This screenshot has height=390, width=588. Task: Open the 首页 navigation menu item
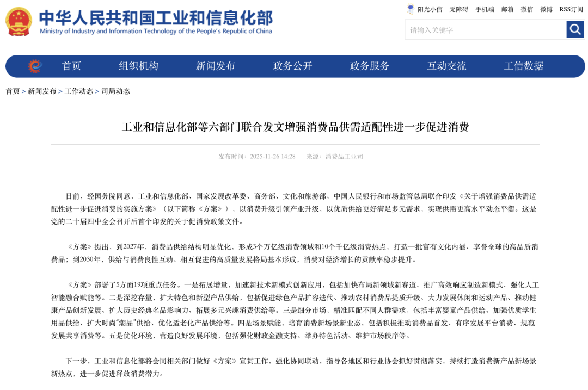[71, 66]
